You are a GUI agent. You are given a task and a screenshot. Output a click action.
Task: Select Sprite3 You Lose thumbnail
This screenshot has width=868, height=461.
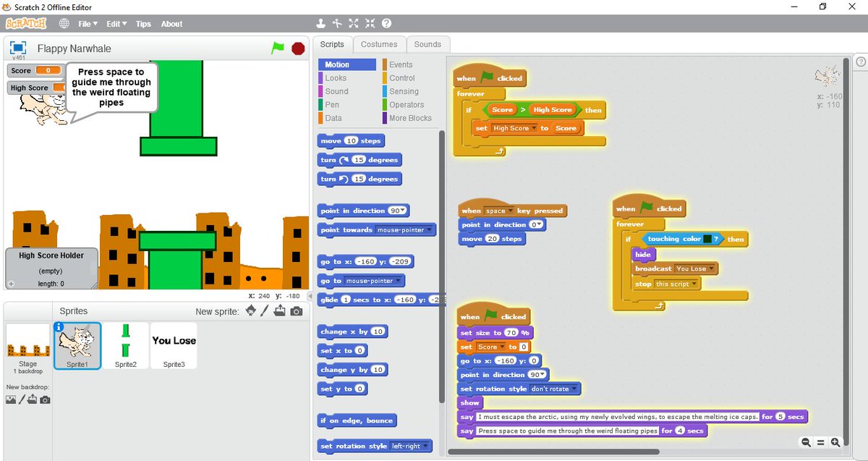click(x=174, y=346)
